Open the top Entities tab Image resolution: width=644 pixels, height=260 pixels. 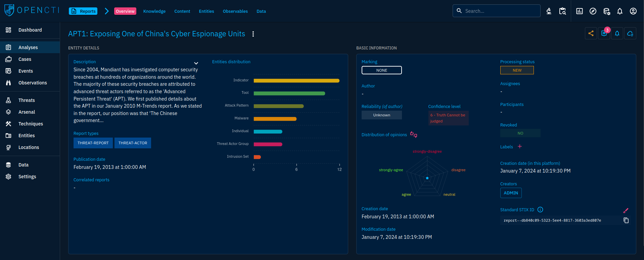click(206, 11)
